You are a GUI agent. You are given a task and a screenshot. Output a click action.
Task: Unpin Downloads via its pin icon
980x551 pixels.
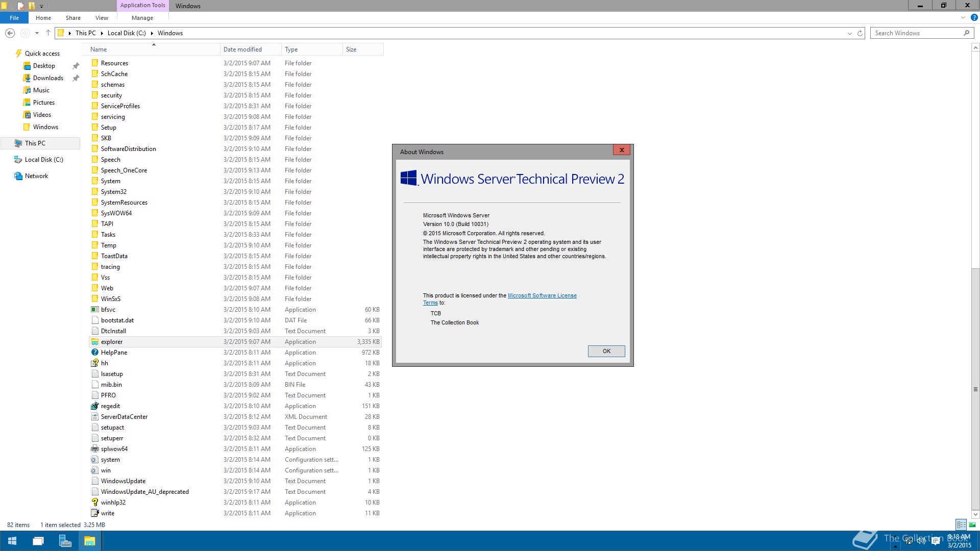click(76, 78)
